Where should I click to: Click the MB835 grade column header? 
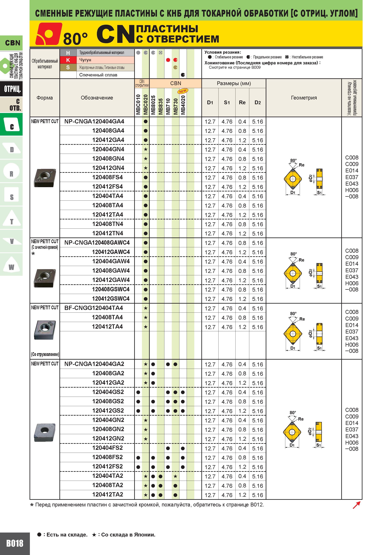pyautogui.click(x=160, y=106)
